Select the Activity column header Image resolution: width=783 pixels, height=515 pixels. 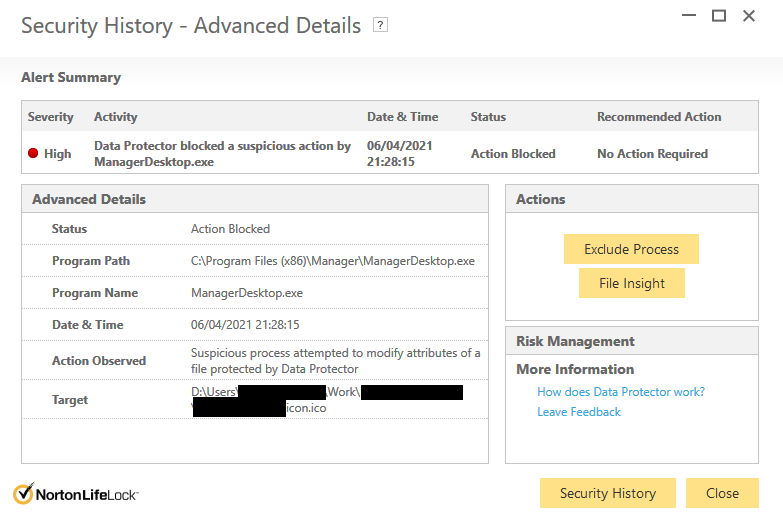[115, 116]
